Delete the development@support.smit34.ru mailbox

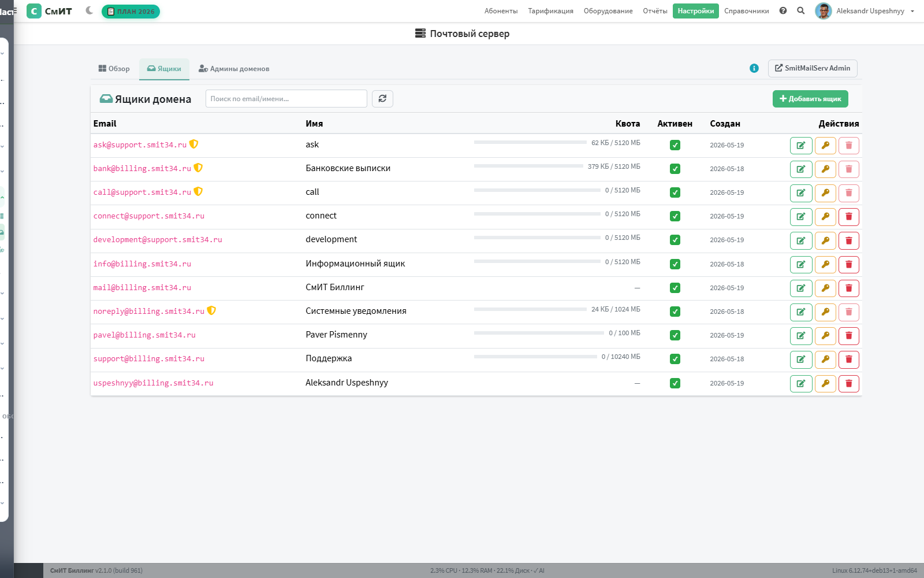pos(849,240)
